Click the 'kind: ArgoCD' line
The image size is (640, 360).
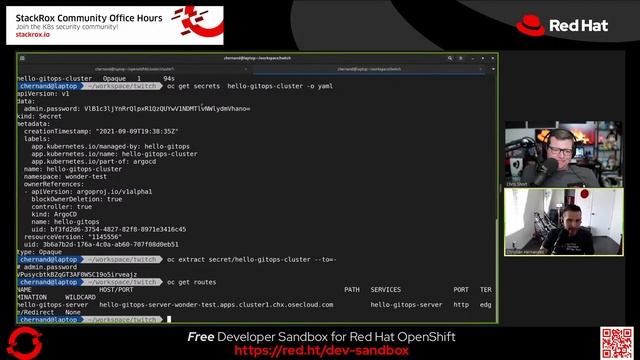pyautogui.click(x=54, y=214)
